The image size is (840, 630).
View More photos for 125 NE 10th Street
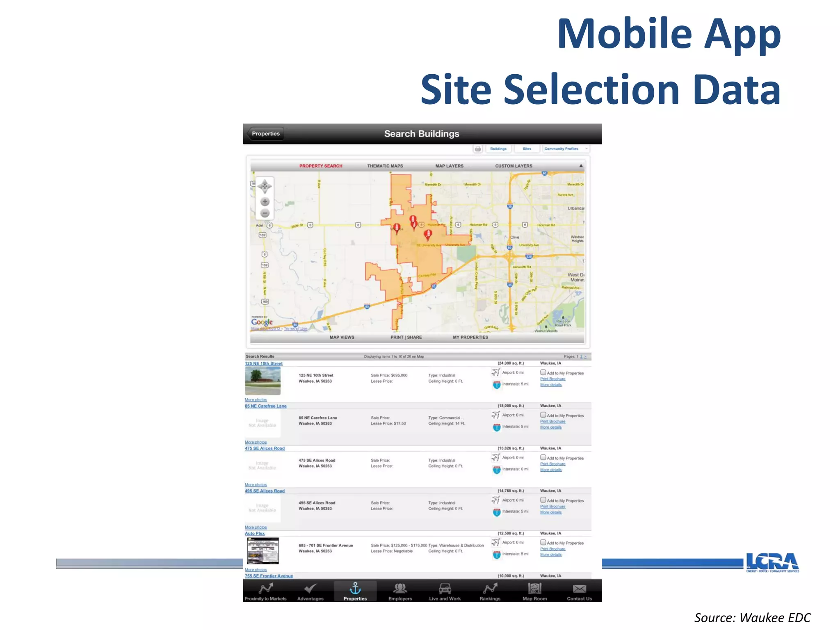[256, 399]
